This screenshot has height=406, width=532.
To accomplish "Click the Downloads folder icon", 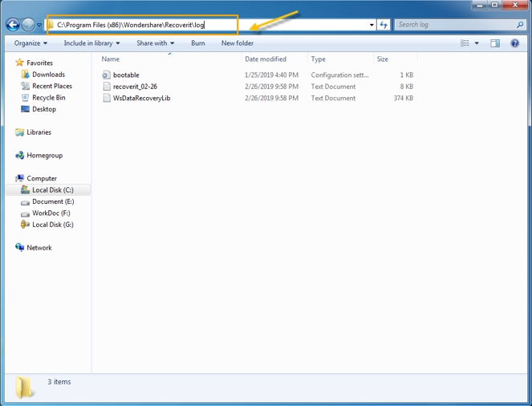I will 25,75.
